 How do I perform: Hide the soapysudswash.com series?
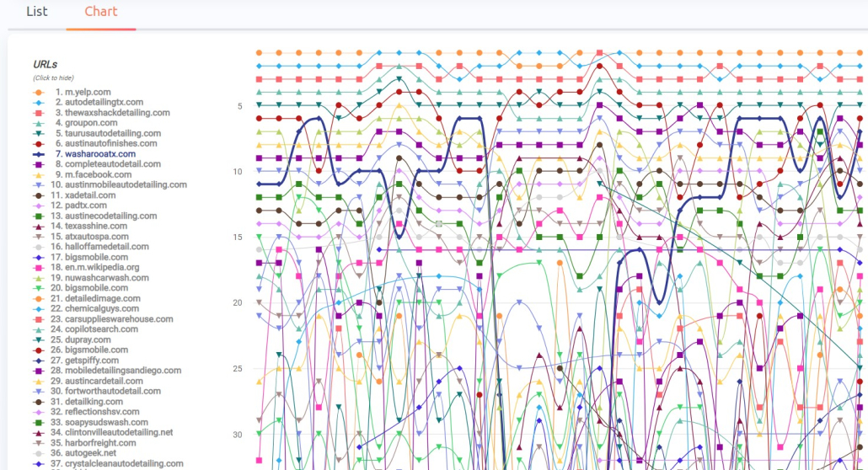tap(99, 422)
